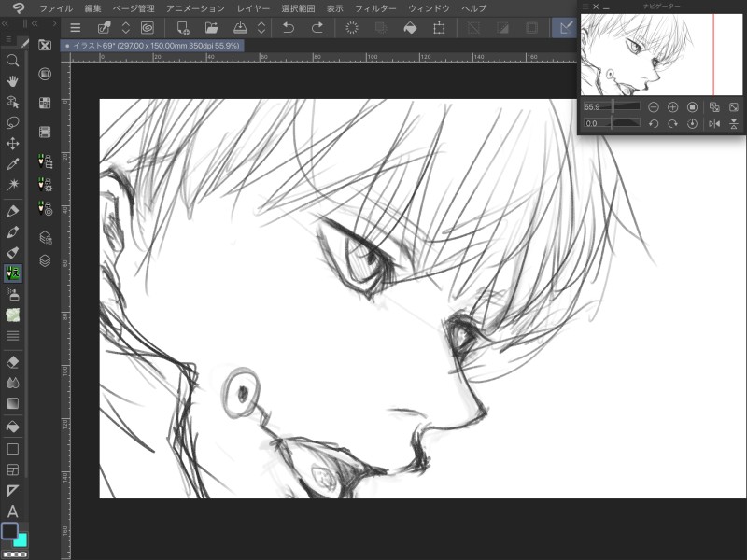This screenshot has width=747, height=560.
Task: Open the Material grid palette icon
Action: tap(45, 103)
